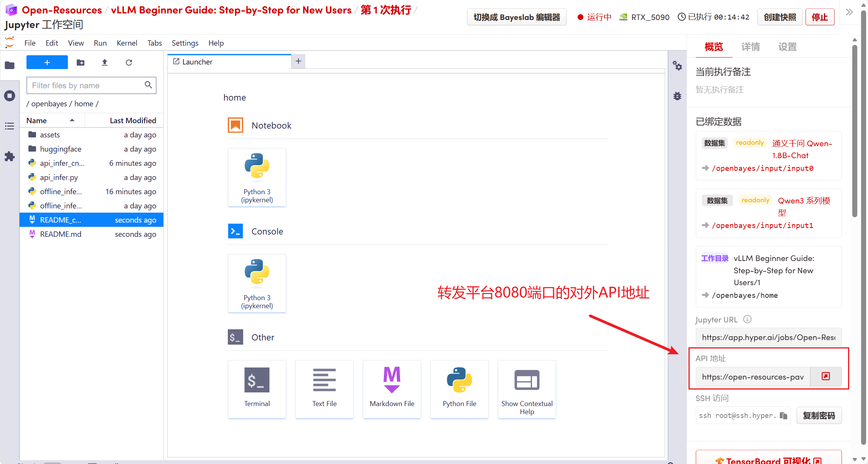
Task: Click the new folder icon
Action: pos(81,63)
